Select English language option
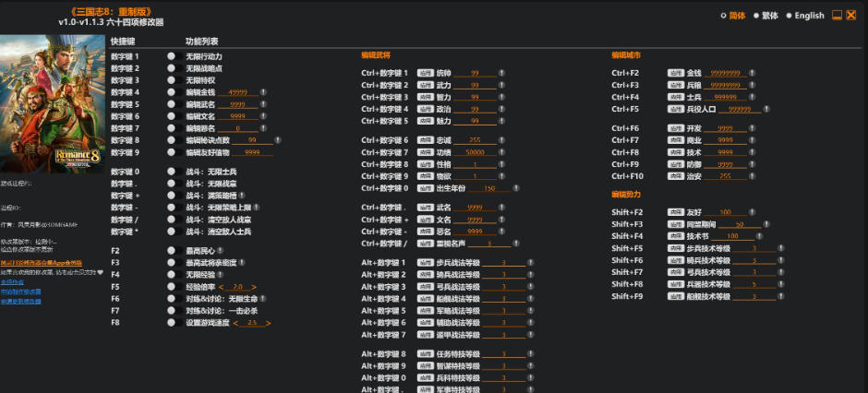 point(805,16)
